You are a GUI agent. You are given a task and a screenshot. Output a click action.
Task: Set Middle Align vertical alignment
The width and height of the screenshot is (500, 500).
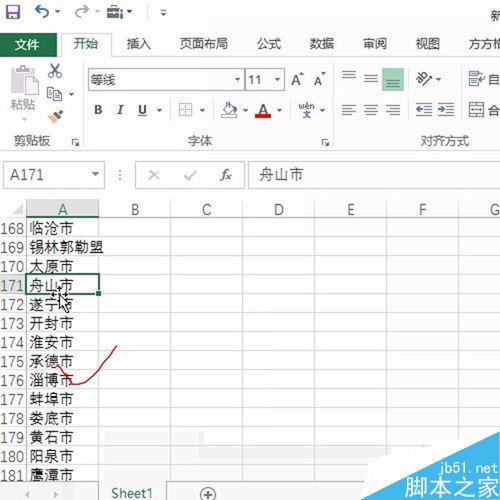click(371, 79)
